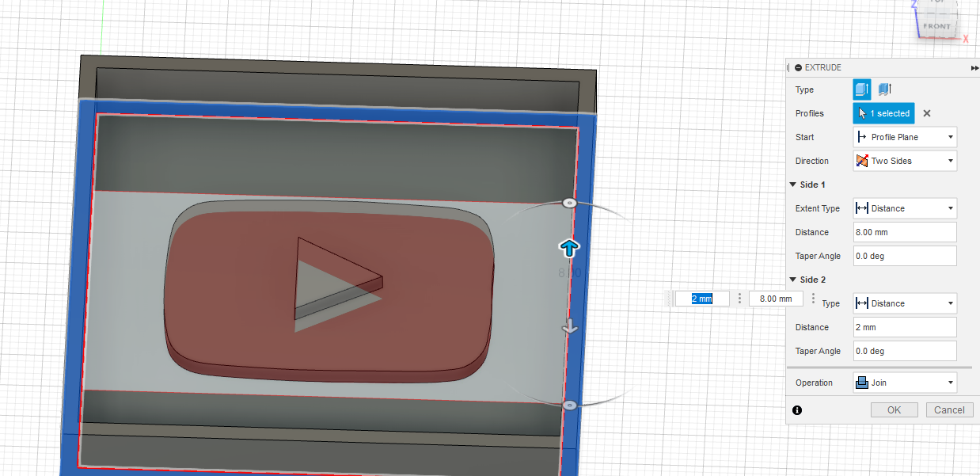
Task: Select the Thin Extrude type icon
Action: (x=885, y=89)
